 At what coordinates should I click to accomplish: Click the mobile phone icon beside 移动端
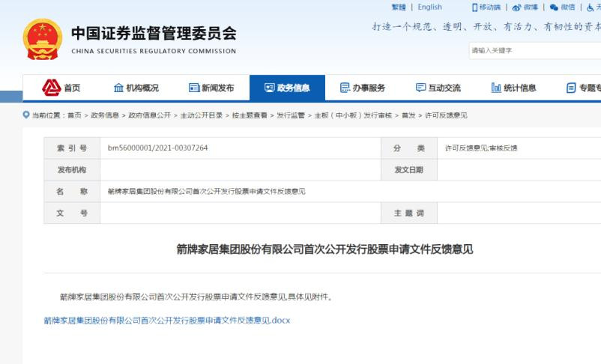click(x=475, y=7)
